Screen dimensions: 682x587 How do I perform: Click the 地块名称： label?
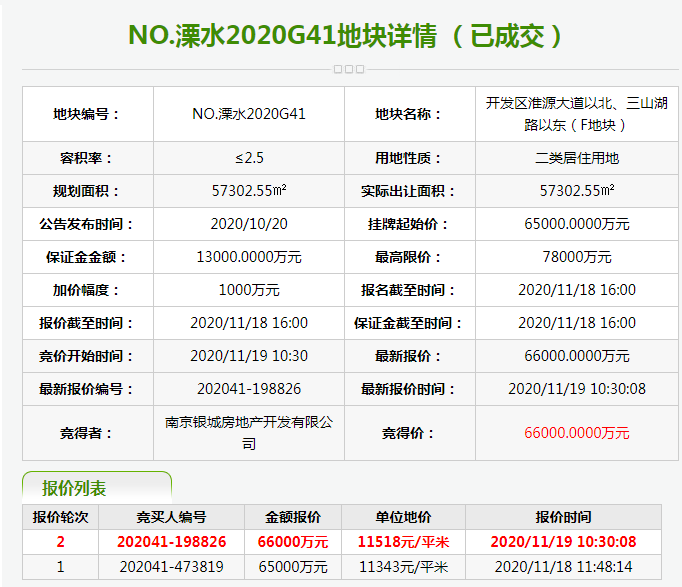tap(408, 114)
